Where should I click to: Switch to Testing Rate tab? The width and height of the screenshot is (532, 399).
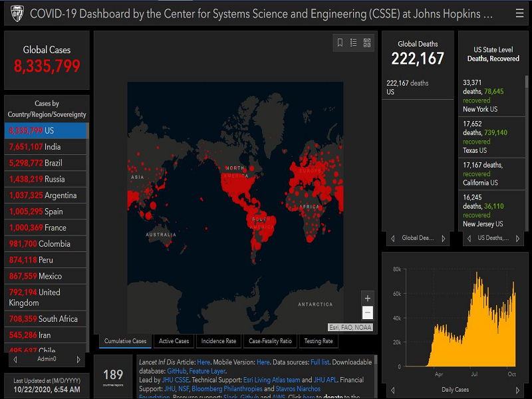click(x=319, y=341)
